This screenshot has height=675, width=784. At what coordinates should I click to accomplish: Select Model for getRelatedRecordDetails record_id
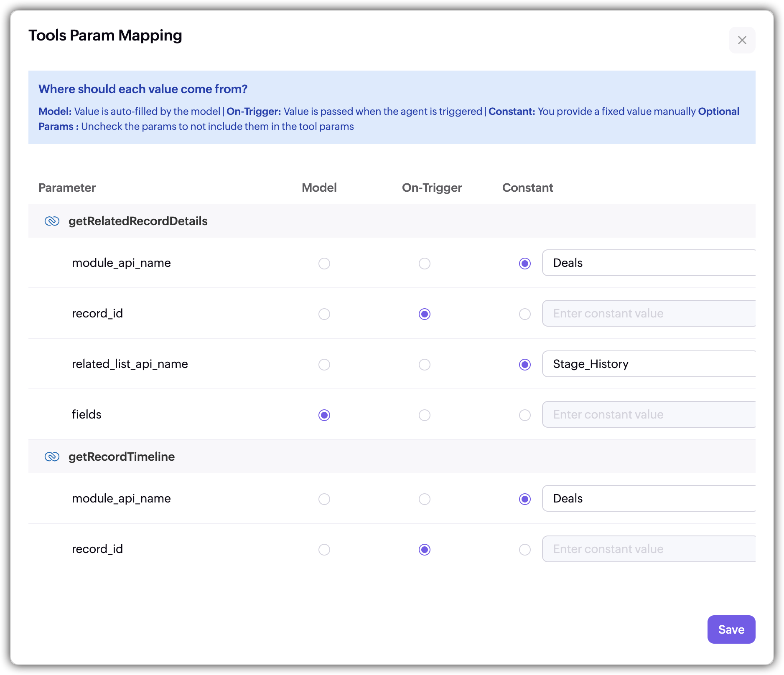324,314
